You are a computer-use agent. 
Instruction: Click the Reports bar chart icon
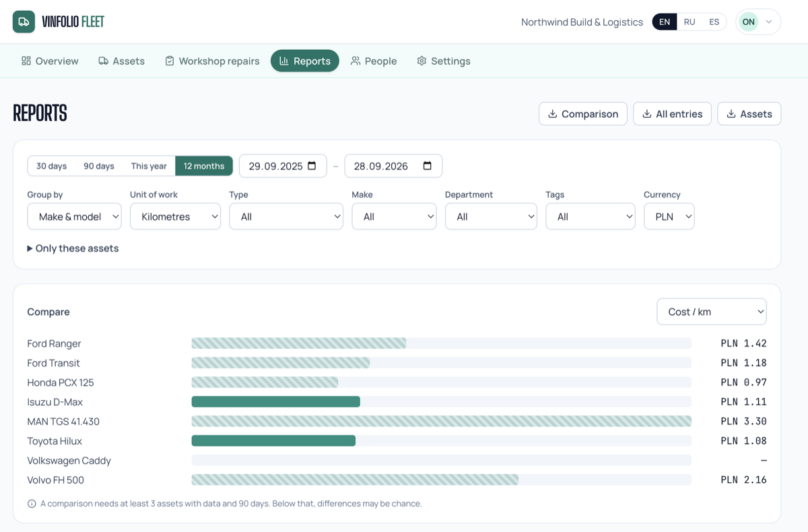pyautogui.click(x=284, y=61)
